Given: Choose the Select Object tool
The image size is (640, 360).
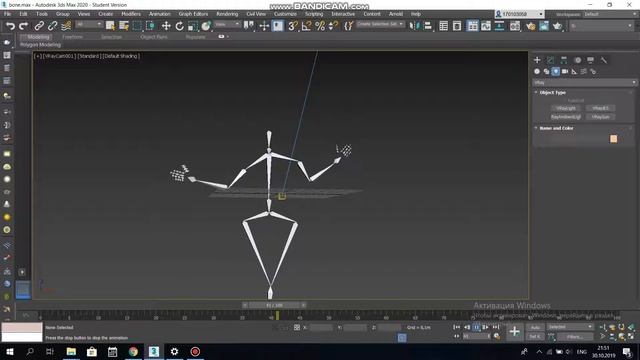Looking at the screenshot, I should point(110,26).
